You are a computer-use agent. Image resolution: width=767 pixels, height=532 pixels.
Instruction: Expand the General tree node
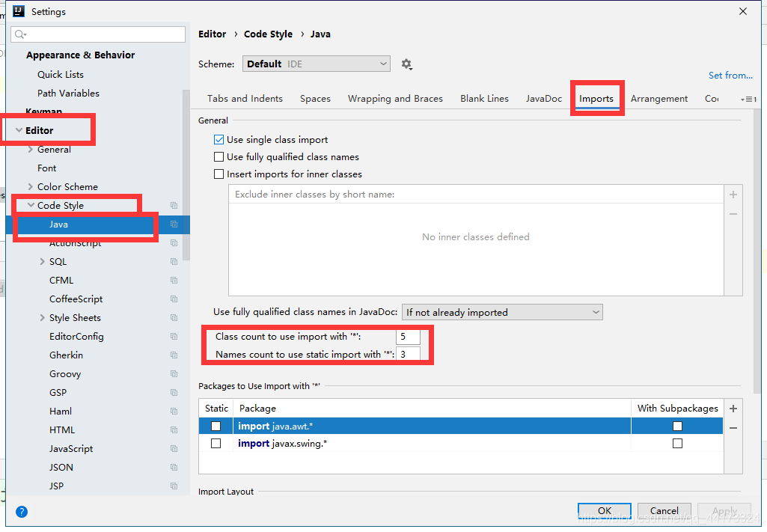(31, 150)
